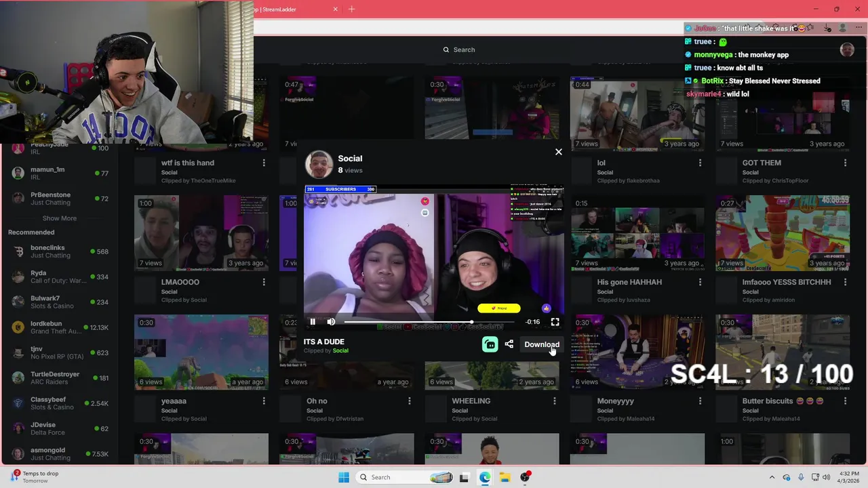Mute the clip player volume
868x488 pixels.
pos(331,322)
